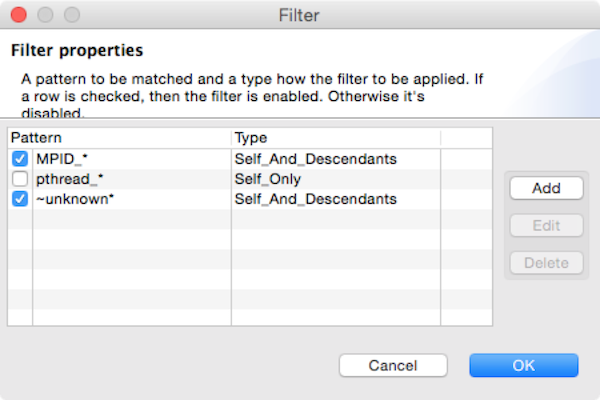Close the Filter window with red button
This screenshot has height=400, width=600.
tap(20, 16)
